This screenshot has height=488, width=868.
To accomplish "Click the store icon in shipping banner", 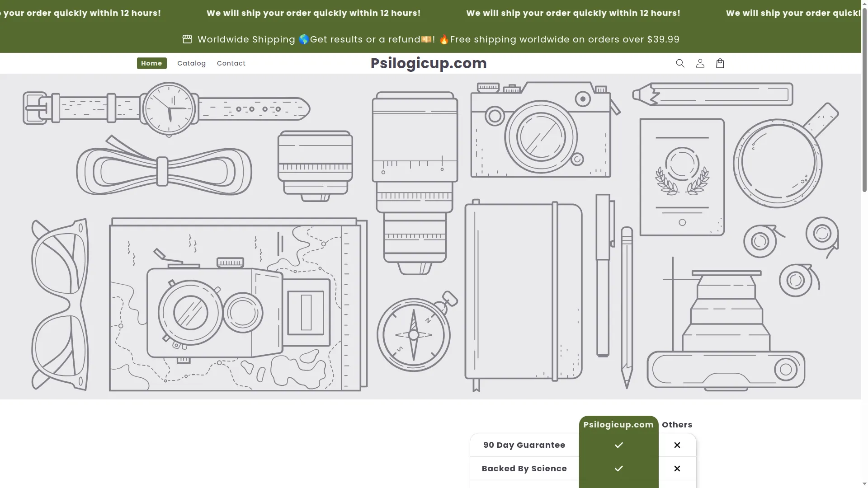I will click(x=187, y=39).
